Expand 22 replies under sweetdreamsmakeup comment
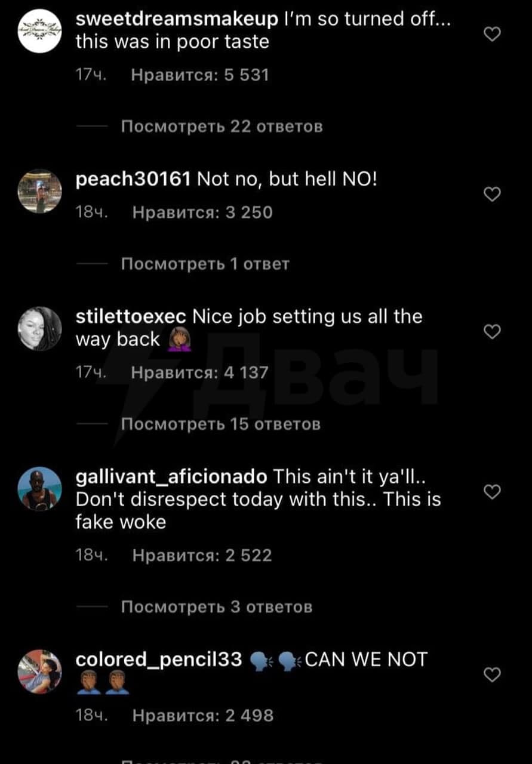 click(x=222, y=127)
